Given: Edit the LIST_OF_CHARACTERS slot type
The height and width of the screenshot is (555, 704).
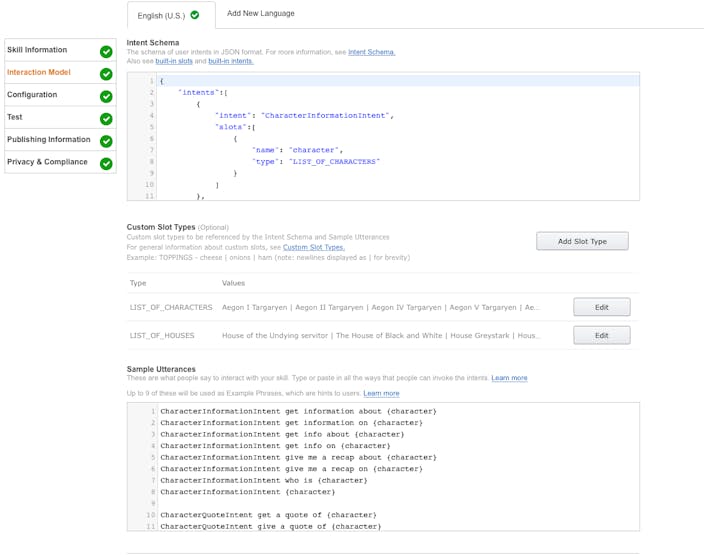Looking at the screenshot, I should (x=602, y=307).
